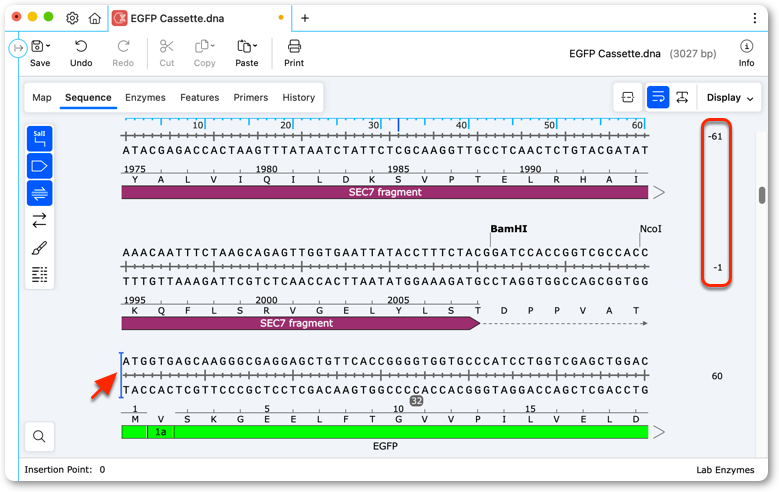The image size is (779, 492).
Task: Click the TACCACTCGTTCCCG bottom strand line
Action: coord(385,390)
